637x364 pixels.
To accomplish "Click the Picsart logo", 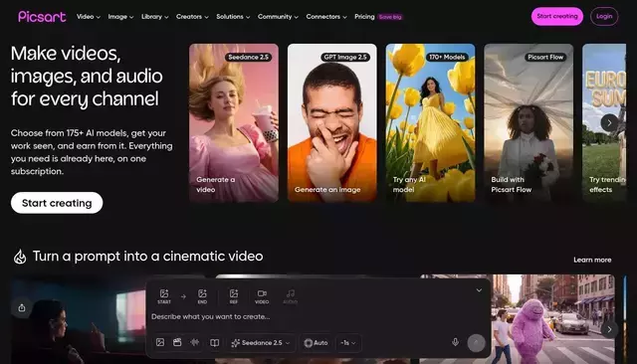I will click(x=42, y=17).
